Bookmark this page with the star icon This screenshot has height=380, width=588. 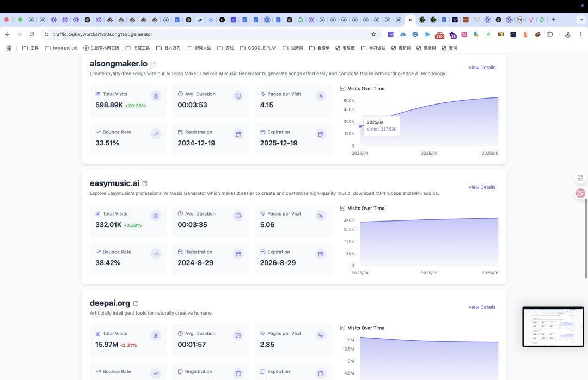[x=373, y=34]
